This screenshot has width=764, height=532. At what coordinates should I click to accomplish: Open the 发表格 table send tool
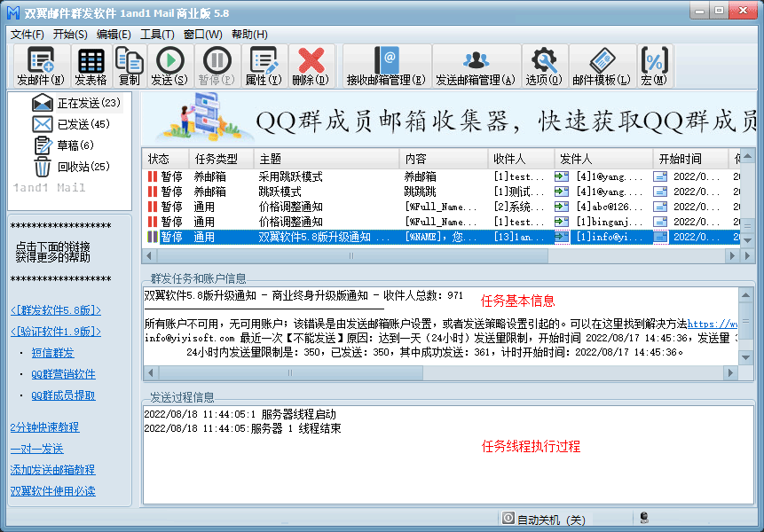coord(91,66)
